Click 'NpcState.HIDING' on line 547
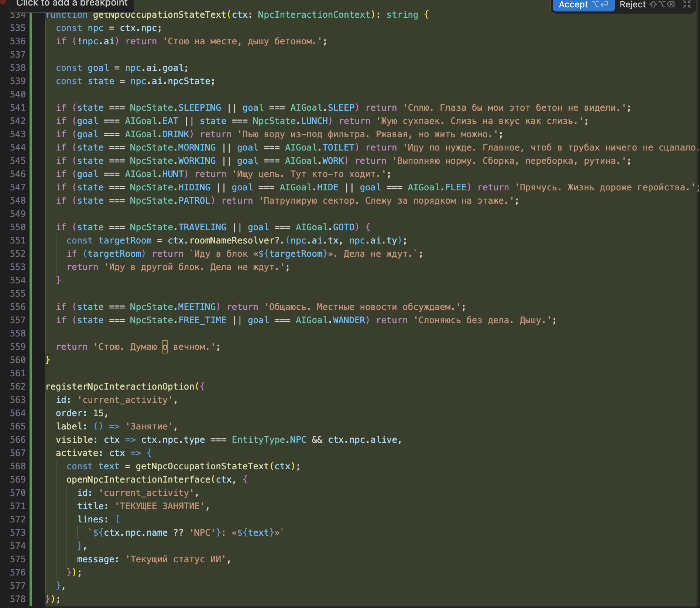 pyautogui.click(x=170, y=187)
